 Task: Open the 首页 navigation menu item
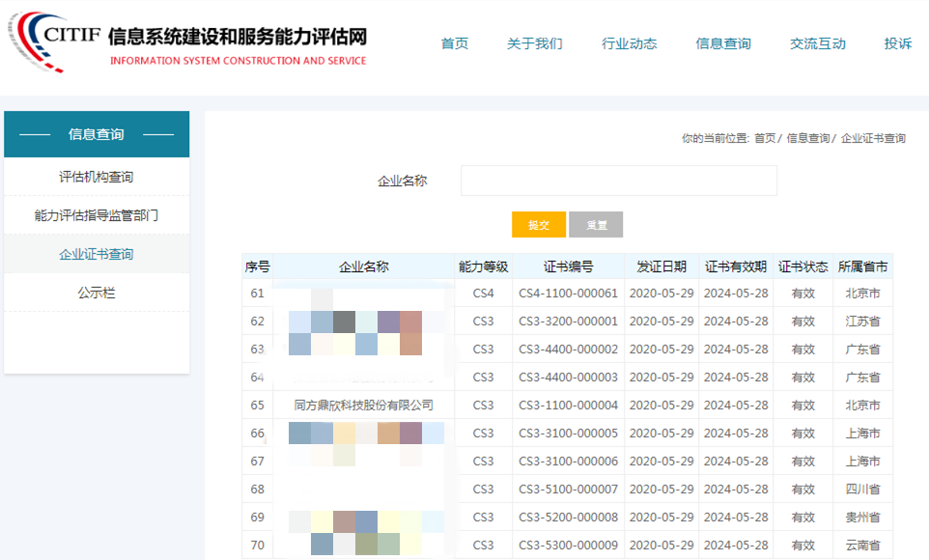455,43
